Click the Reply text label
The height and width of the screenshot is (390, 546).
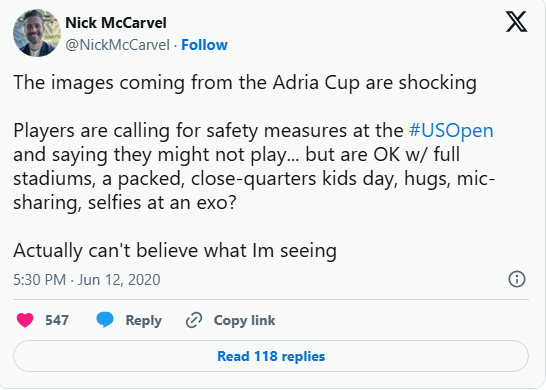pos(143,320)
